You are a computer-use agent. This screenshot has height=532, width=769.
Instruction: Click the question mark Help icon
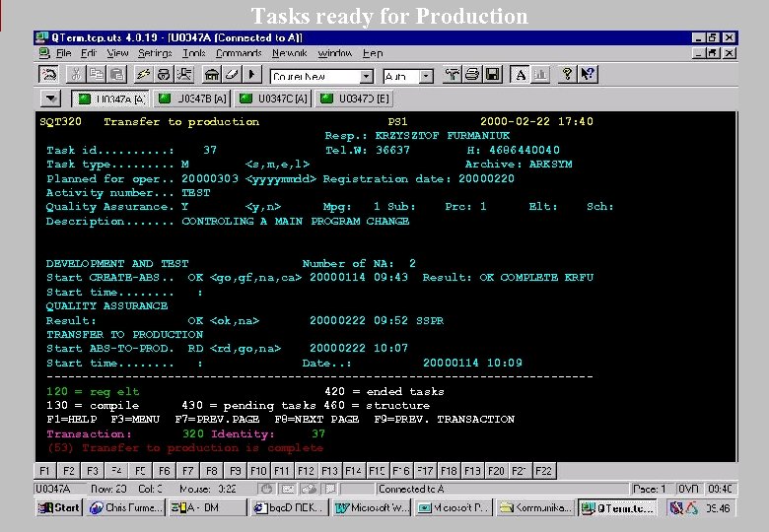(567, 75)
